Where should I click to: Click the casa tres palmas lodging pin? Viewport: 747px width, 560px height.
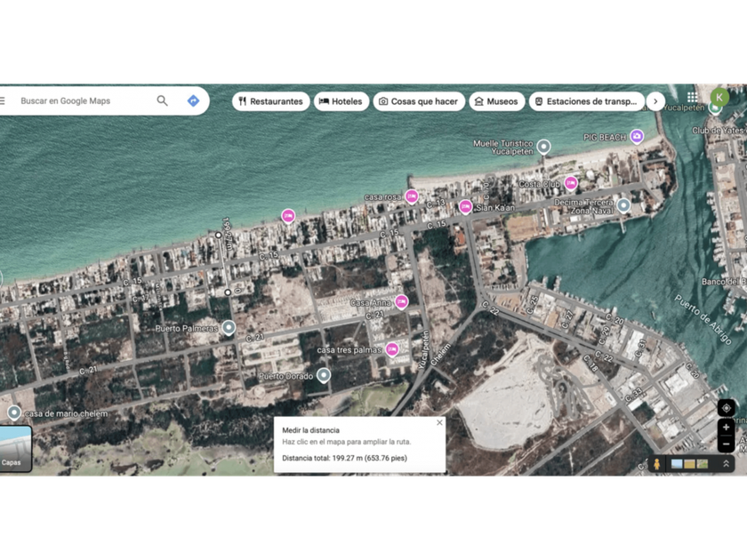coord(392,349)
